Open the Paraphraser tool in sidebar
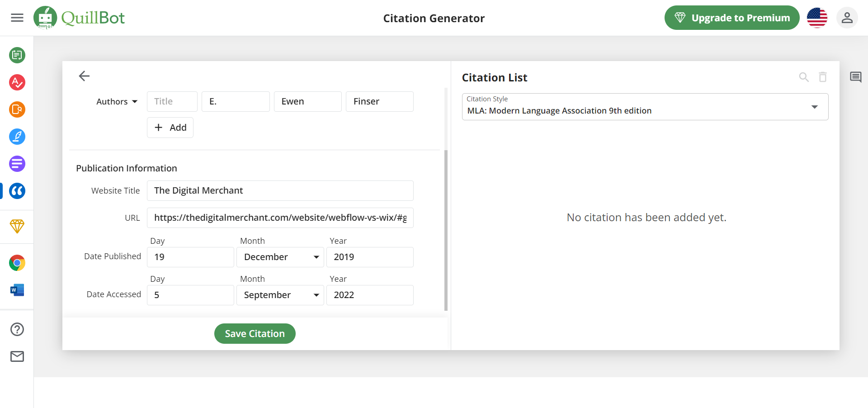 click(x=17, y=55)
